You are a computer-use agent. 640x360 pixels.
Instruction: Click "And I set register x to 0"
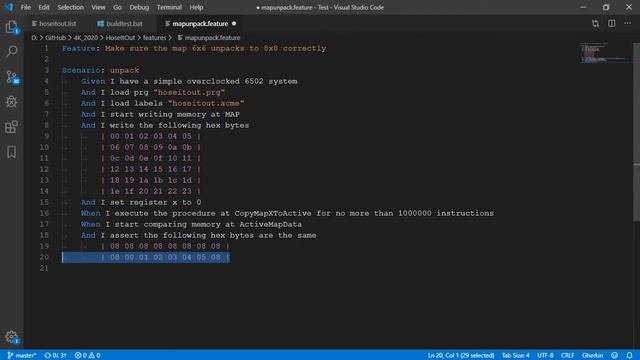(141, 202)
